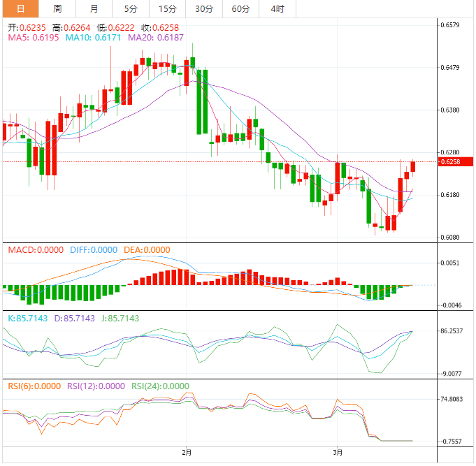Click the 0.6180 price axis label

450,195
